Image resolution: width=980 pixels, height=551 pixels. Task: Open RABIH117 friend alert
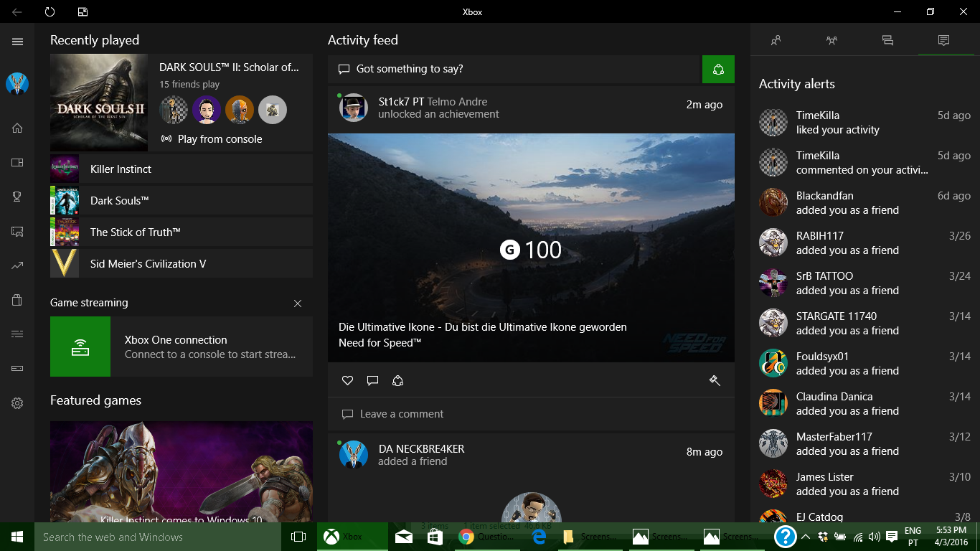[864, 243]
